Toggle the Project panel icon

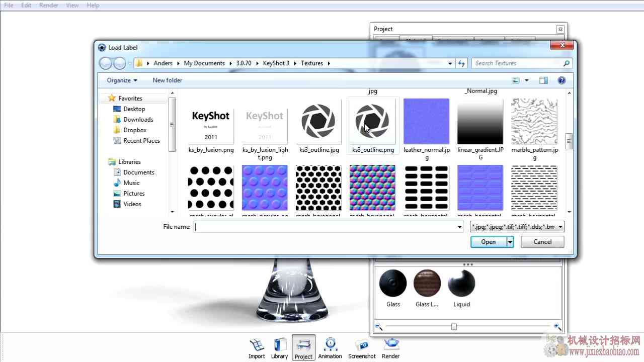303,348
